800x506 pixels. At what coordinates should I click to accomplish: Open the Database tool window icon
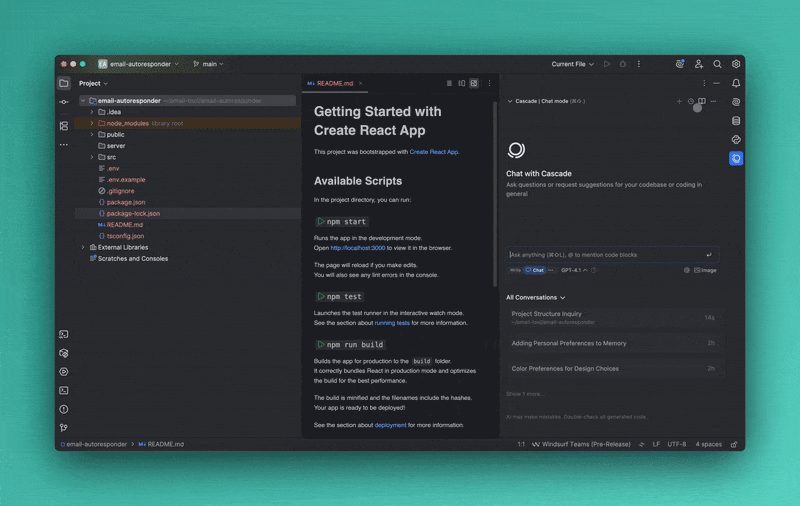pos(736,121)
